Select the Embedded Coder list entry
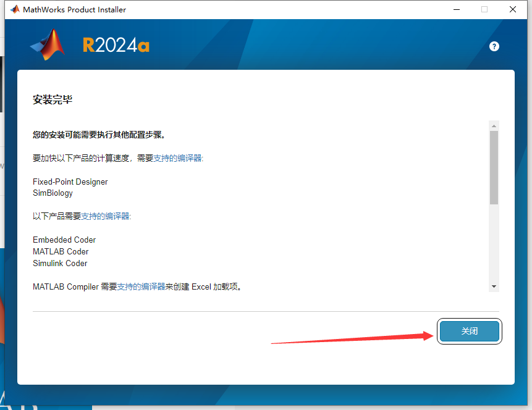This screenshot has width=532, height=410. point(64,240)
